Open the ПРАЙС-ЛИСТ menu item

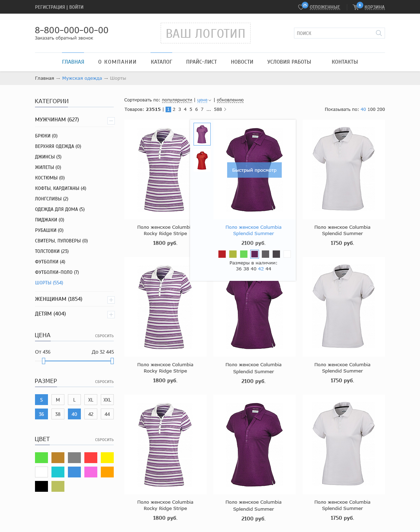(202, 62)
